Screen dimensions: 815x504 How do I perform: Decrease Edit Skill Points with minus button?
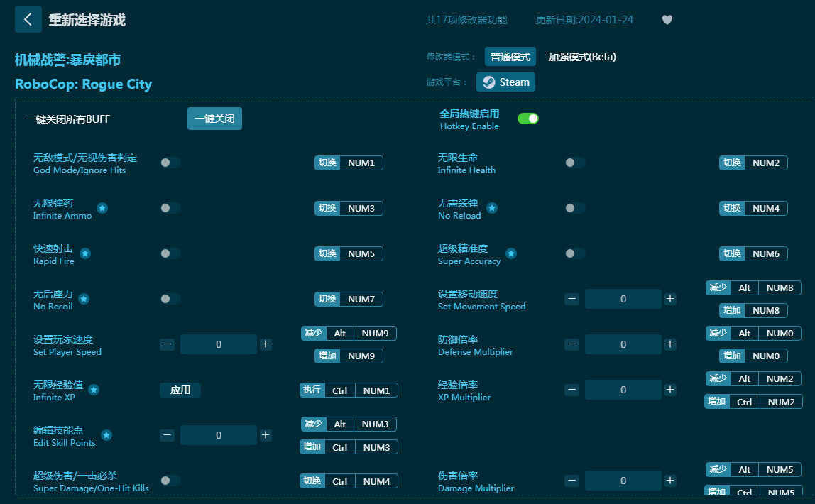click(x=168, y=435)
